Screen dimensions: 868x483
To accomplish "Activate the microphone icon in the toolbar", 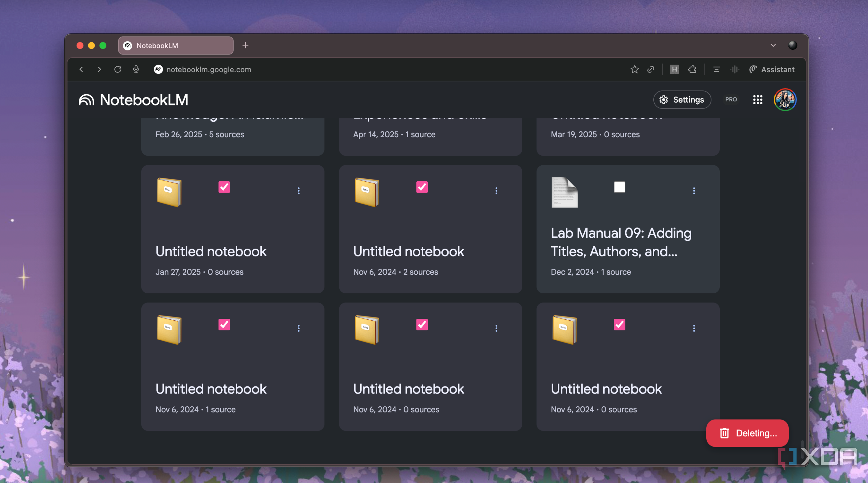I will (x=136, y=69).
